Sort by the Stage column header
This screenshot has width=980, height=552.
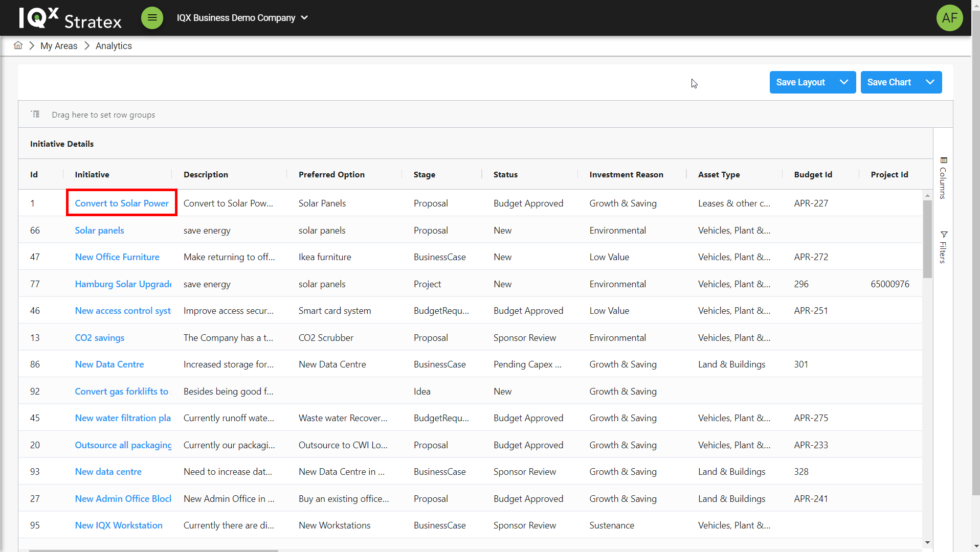coord(424,175)
